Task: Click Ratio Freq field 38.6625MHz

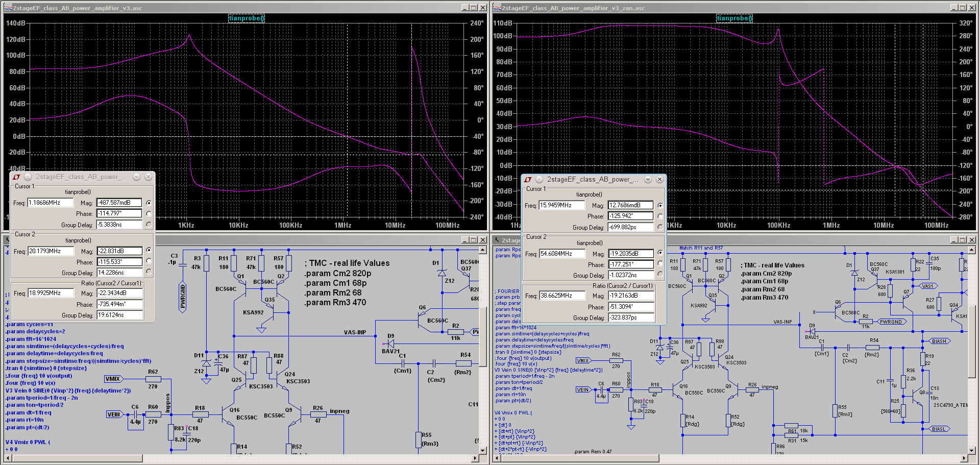Action: click(x=562, y=296)
